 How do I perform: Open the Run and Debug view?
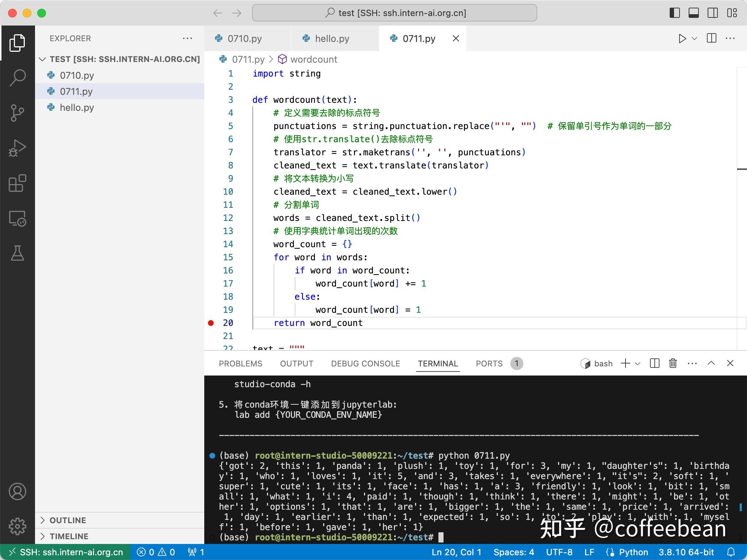click(x=17, y=148)
